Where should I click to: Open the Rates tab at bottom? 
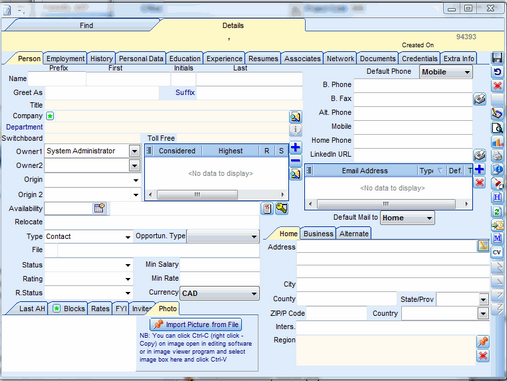click(100, 309)
